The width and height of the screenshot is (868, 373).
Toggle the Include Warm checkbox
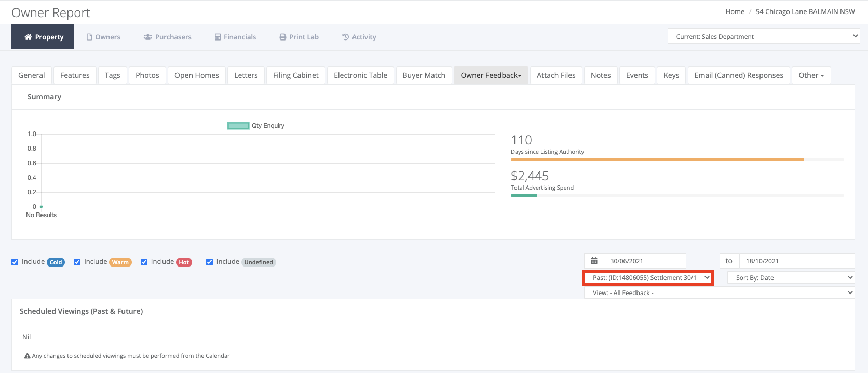point(77,262)
